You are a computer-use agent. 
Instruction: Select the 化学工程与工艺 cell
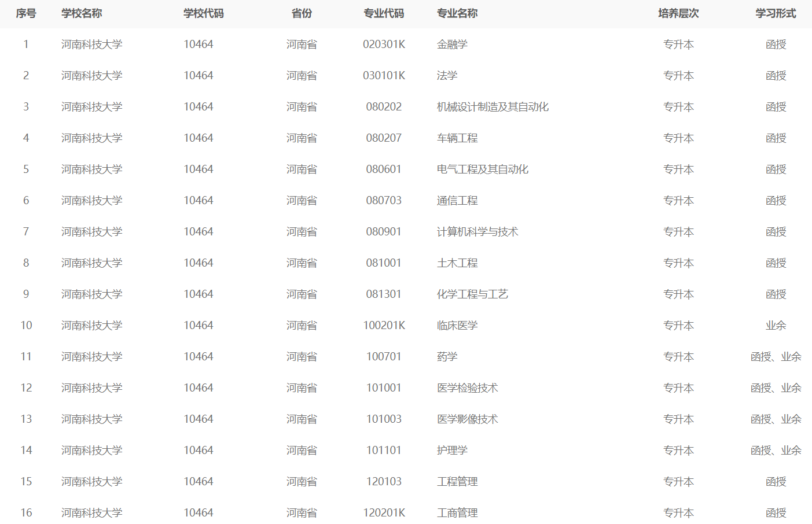472,294
